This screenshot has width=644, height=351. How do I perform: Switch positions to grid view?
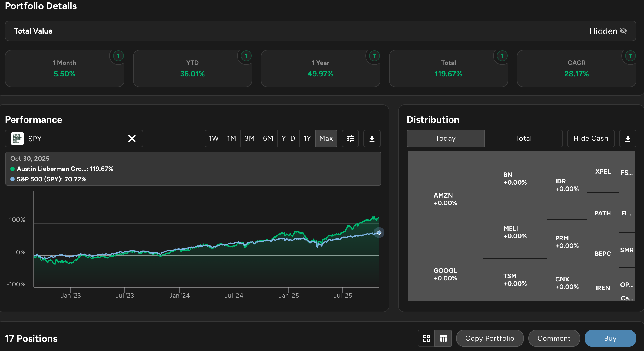[x=427, y=338]
